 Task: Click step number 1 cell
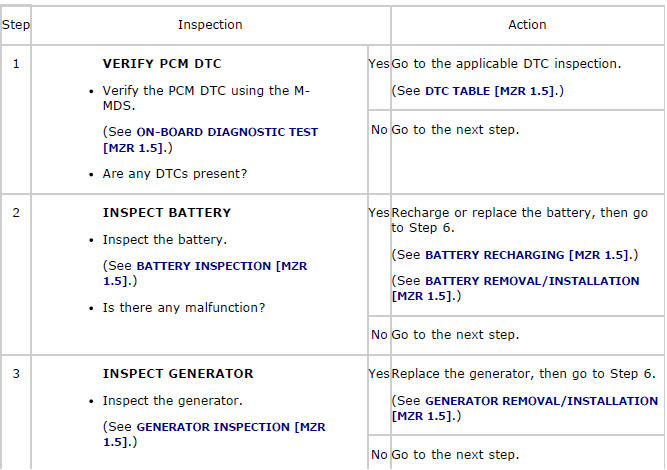[x=15, y=63]
